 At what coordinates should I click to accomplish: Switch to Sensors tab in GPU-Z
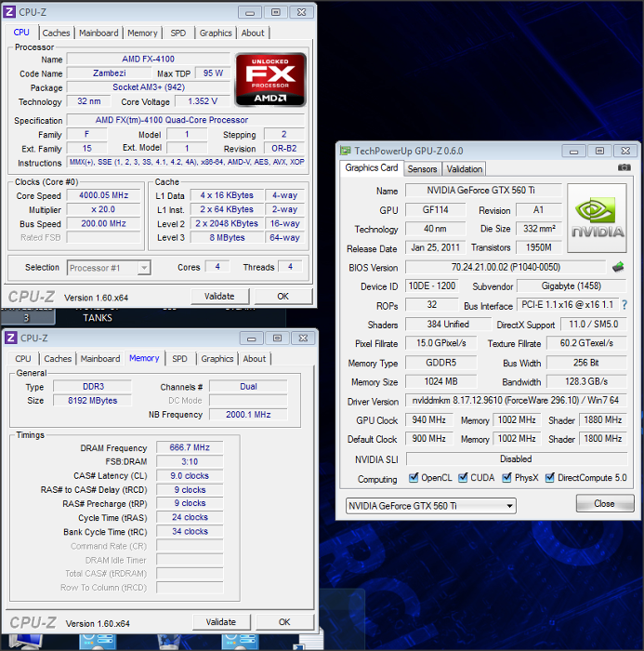point(422,169)
